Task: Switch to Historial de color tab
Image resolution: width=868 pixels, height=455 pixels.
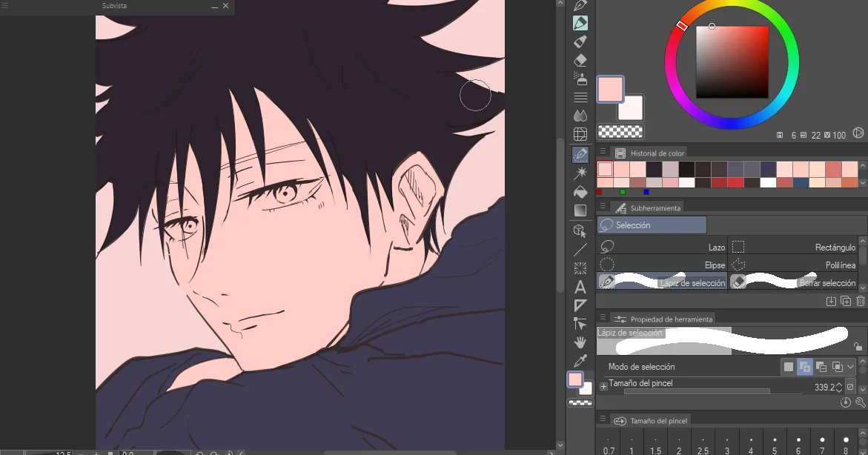Action: coord(650,153)
